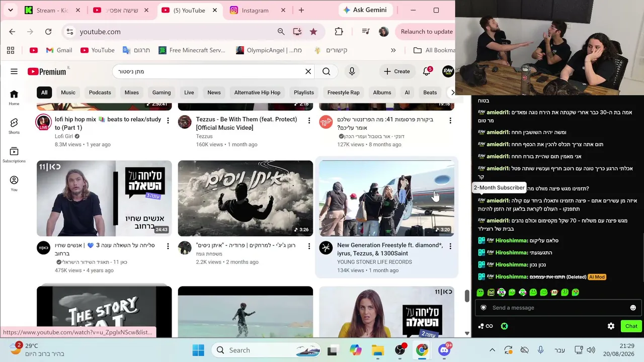Click the YouTube page vertical scrollbar thumb

(x=467, y=296)
